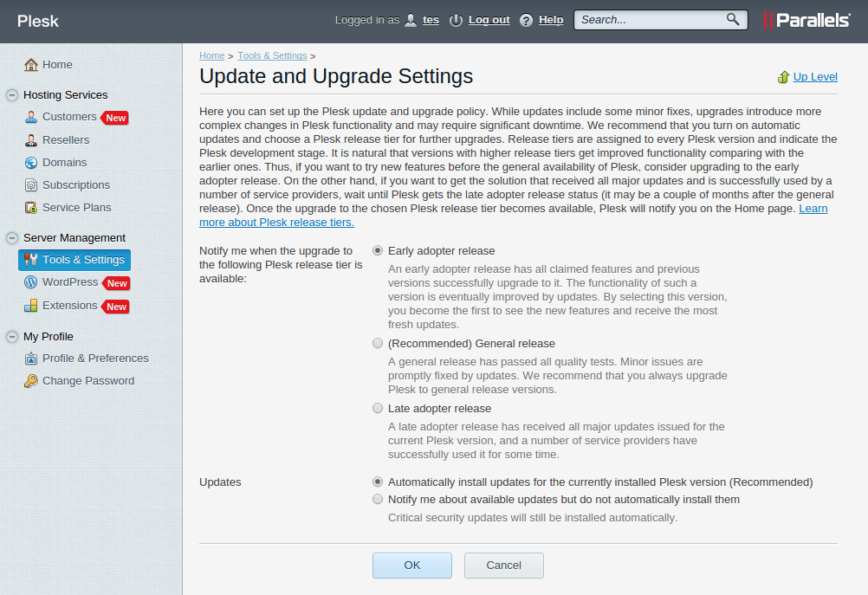Open Extensions in the sidebar
Viewport: 868px width, 595px height.
tap(70, 306)
